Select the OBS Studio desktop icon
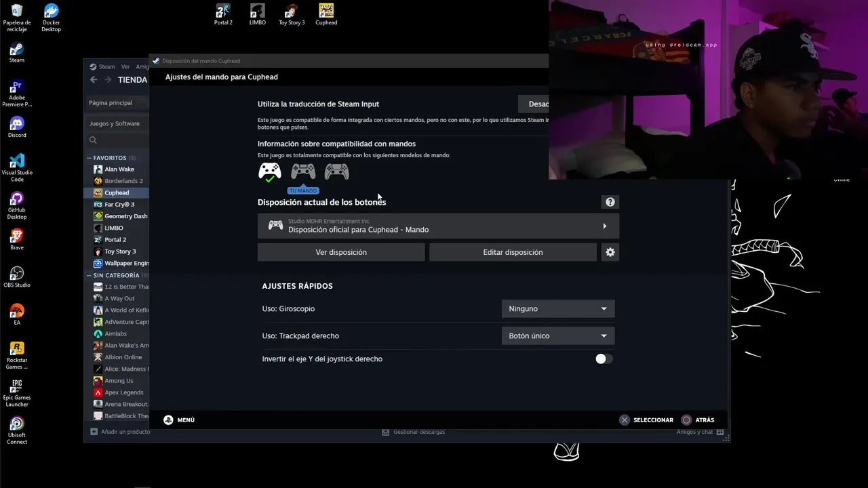 pos(17,277)
